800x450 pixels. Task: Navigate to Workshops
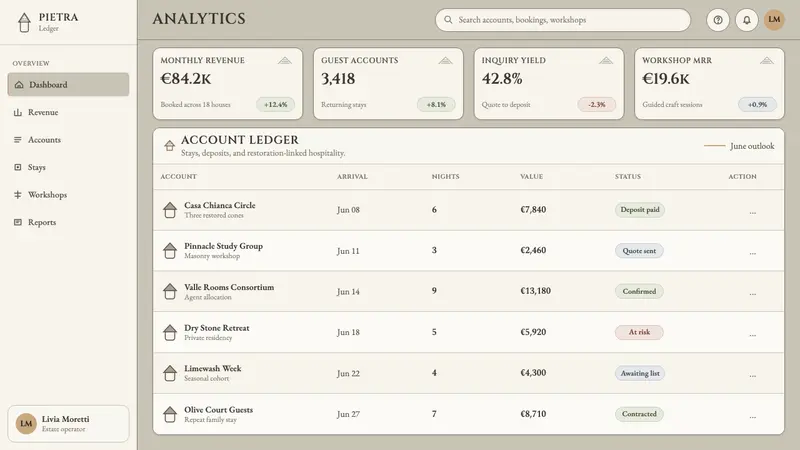pyautogui.click(x=68, y=195)
